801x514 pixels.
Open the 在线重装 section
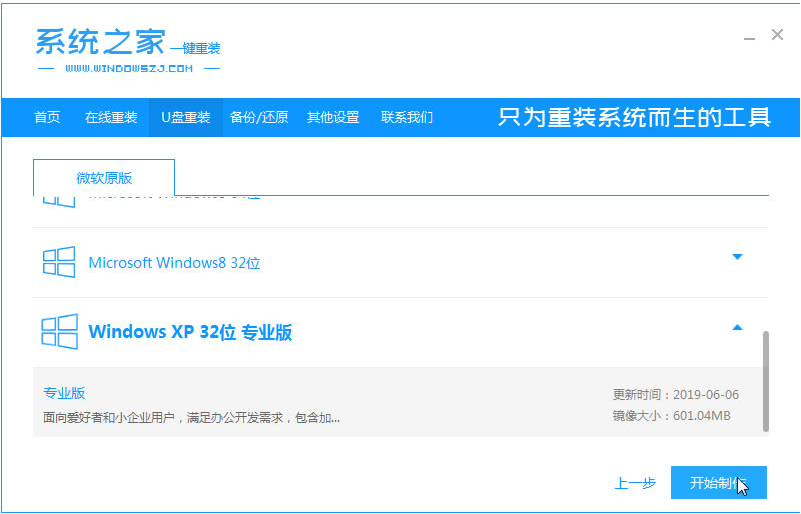pos(111,117)
